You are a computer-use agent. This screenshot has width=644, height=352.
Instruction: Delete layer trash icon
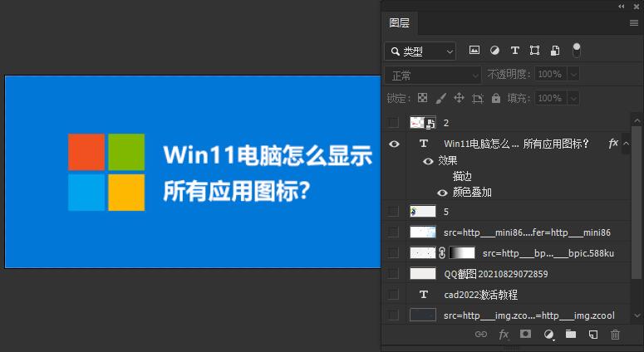[615, 335]
